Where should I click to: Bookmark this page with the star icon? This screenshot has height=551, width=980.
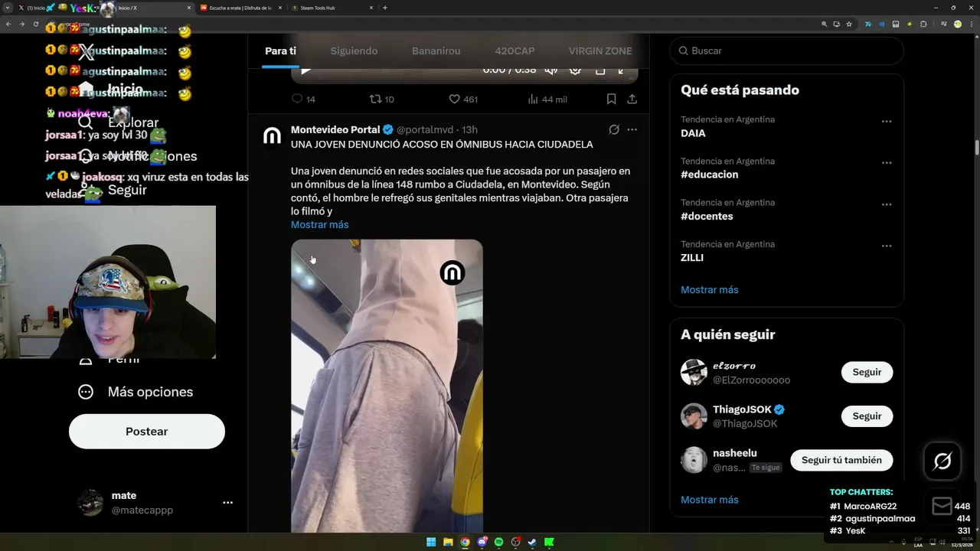coord(849,24)
